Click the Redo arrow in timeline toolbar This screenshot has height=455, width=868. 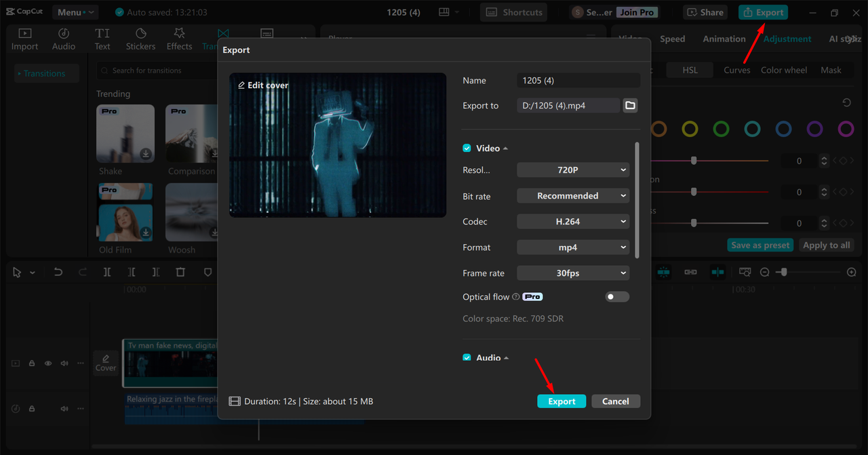pyautogui.click(x=83, y=272)
